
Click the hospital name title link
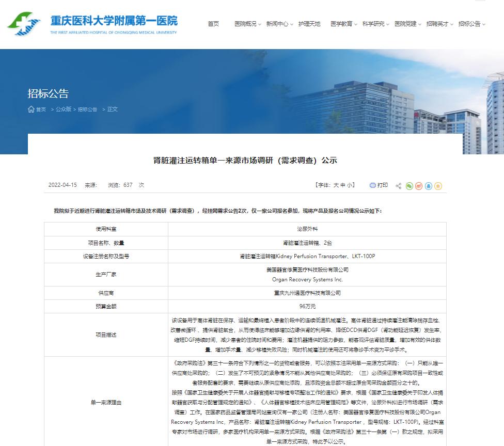[x=114, y=21]
